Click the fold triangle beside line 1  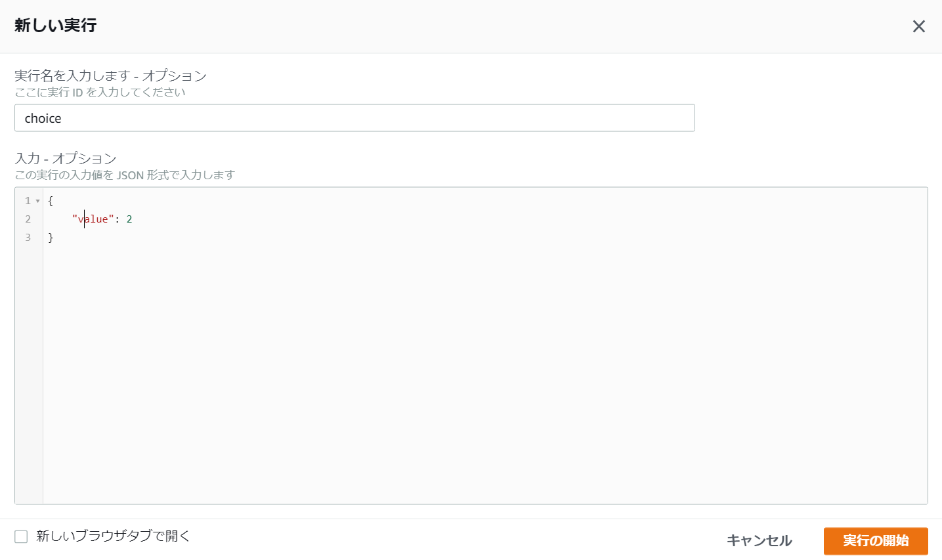click(x=37, y=200)
